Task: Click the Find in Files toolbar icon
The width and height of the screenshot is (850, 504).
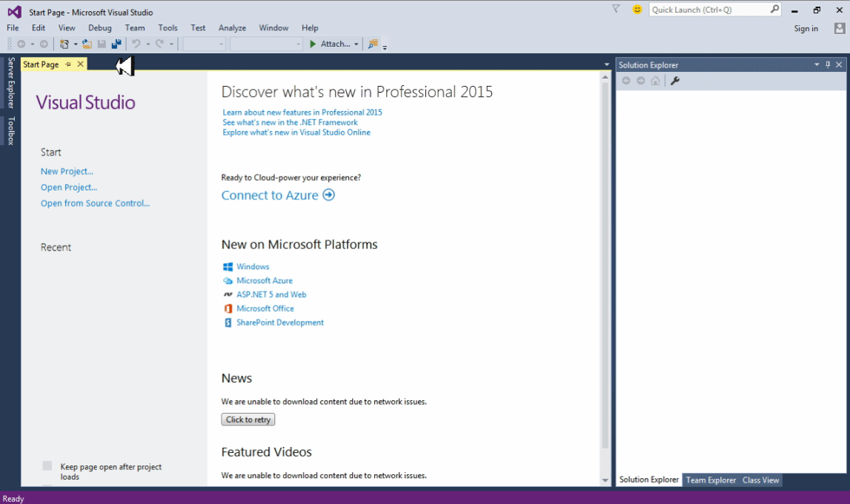Action: click(x=373, y=44)
